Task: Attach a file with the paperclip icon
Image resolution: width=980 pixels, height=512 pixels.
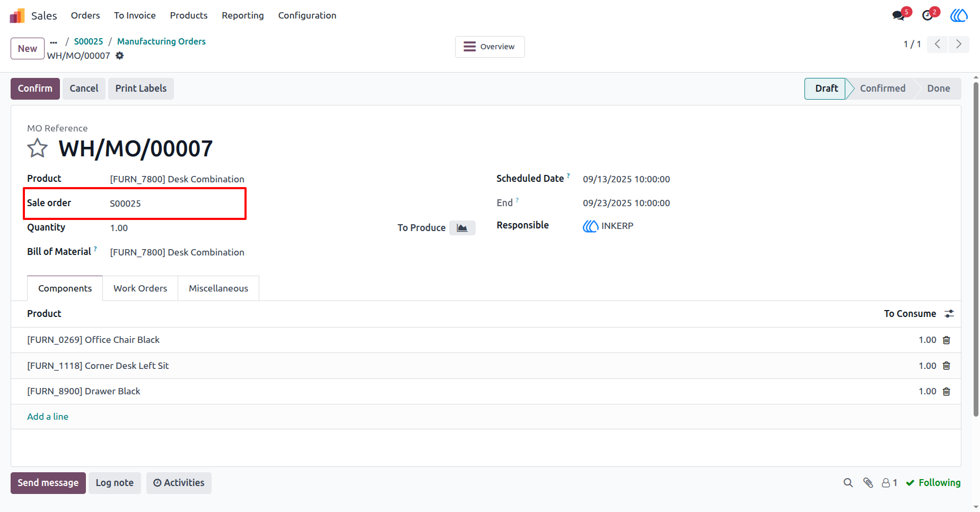Action: click(868, 483)
